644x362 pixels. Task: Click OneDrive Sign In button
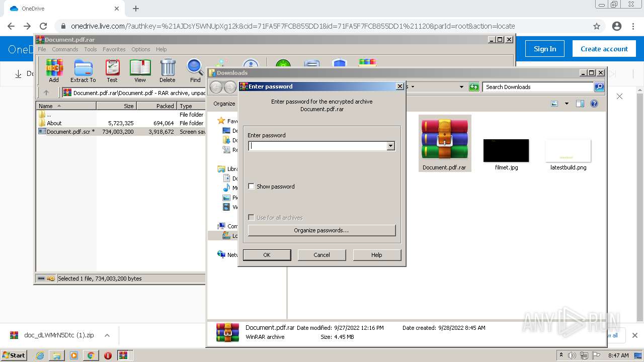pyautogui.click(x=545, y=49)
